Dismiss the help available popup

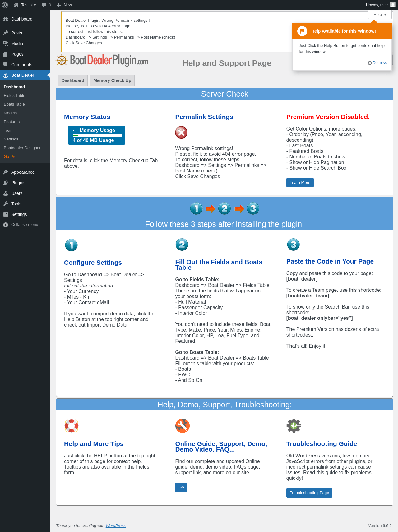coord(377,63)
